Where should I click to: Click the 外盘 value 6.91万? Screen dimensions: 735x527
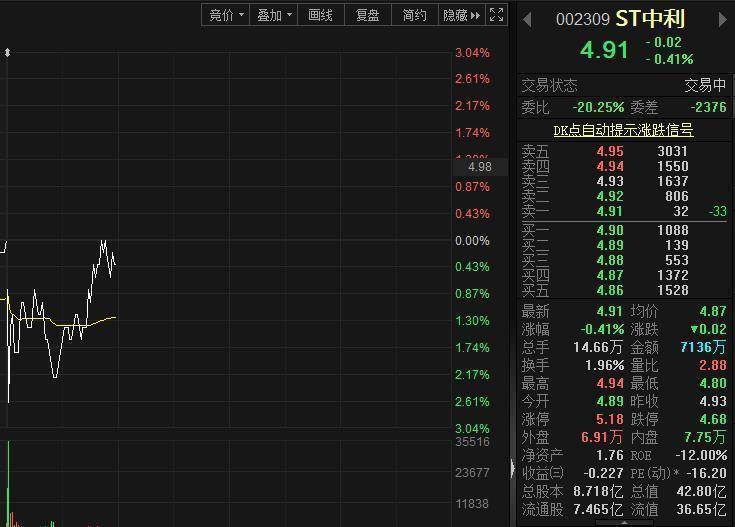(602, 437)
